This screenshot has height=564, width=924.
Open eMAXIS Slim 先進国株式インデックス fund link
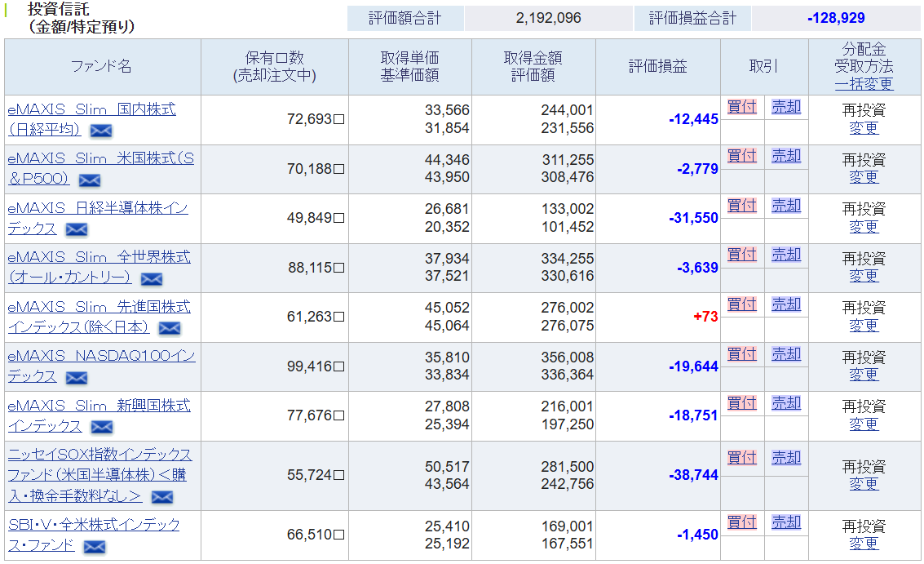pyautogui.click(x=99, y=317)
